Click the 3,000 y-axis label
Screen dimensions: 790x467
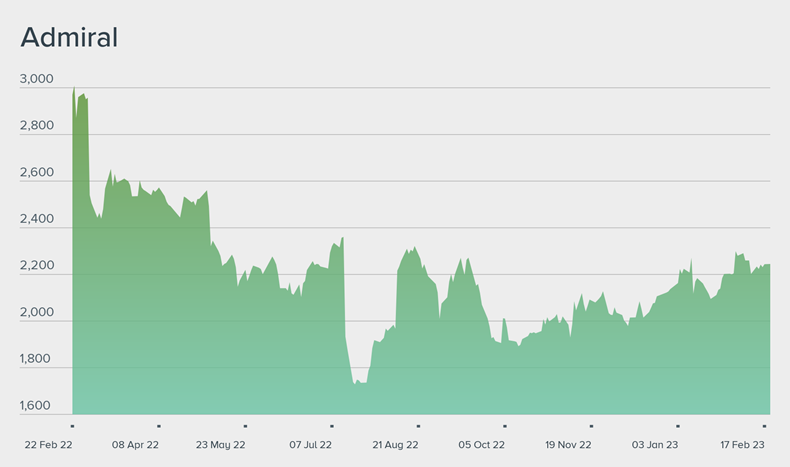pos(37,79)
